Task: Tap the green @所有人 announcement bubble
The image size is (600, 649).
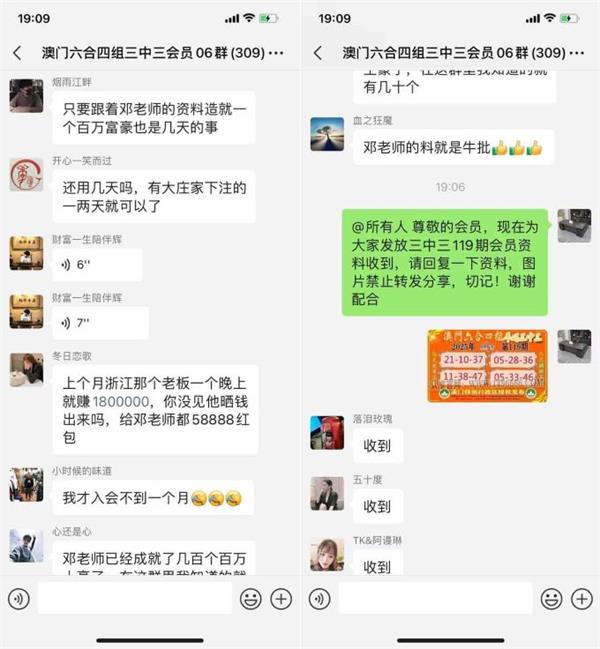Action: tap(445, 262)
